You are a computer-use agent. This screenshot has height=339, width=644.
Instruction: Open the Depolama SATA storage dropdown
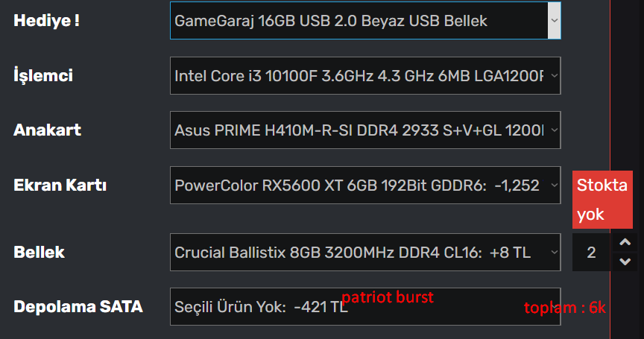(365, 306)
